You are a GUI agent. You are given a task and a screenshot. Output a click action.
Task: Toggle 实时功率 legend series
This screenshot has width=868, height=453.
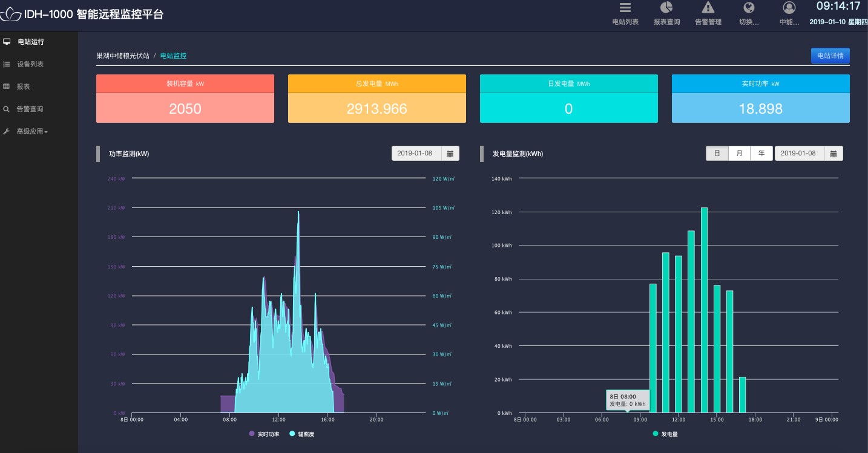tap(264, 434)
